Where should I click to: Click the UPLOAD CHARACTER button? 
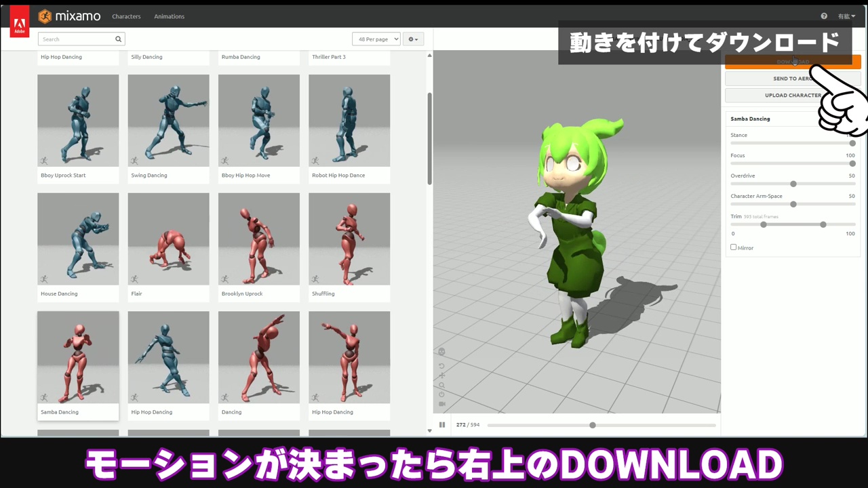[792, 96]
